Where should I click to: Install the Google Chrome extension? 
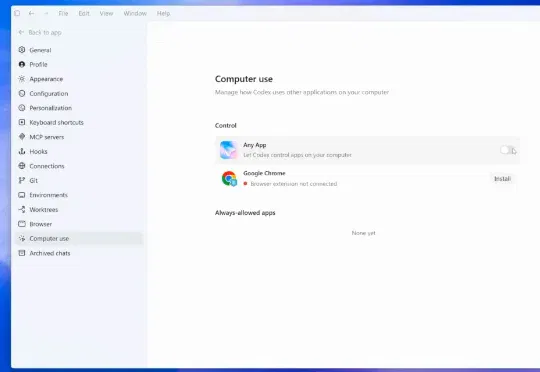502,179
